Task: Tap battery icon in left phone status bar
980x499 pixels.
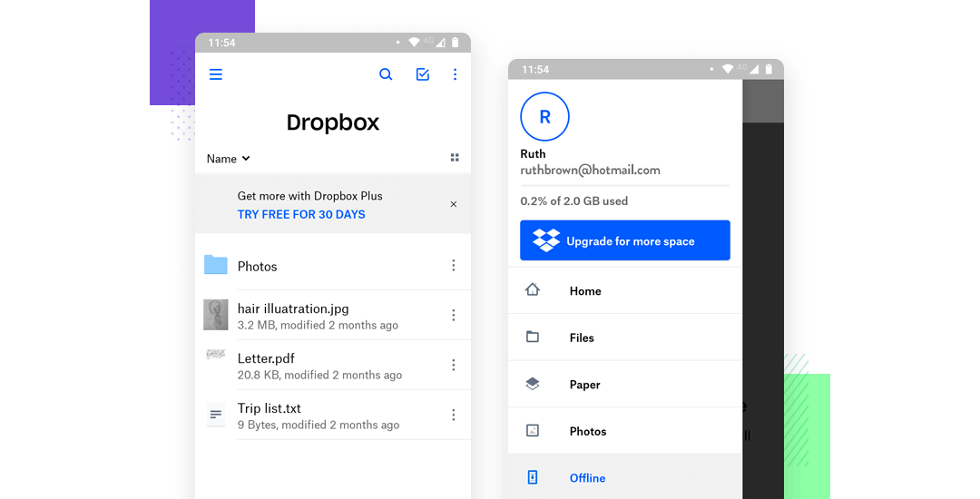Action: point(455,43)
